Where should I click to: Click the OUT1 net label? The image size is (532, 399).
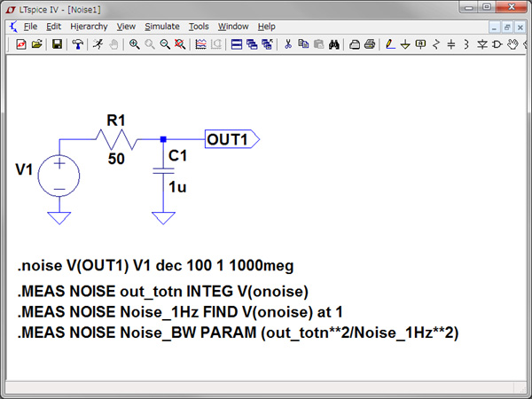tap(229, 139)
